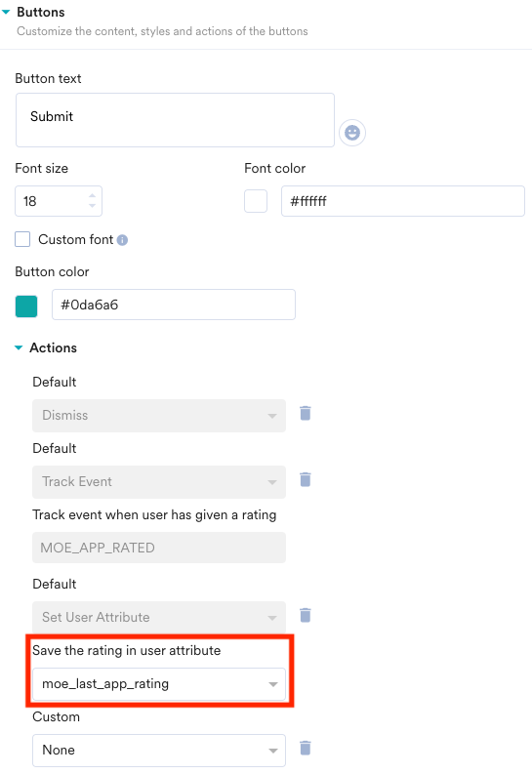Screen dimensions: 532x774
Task: Open the emoji picker beside Button text
Action: pos(351,133)
